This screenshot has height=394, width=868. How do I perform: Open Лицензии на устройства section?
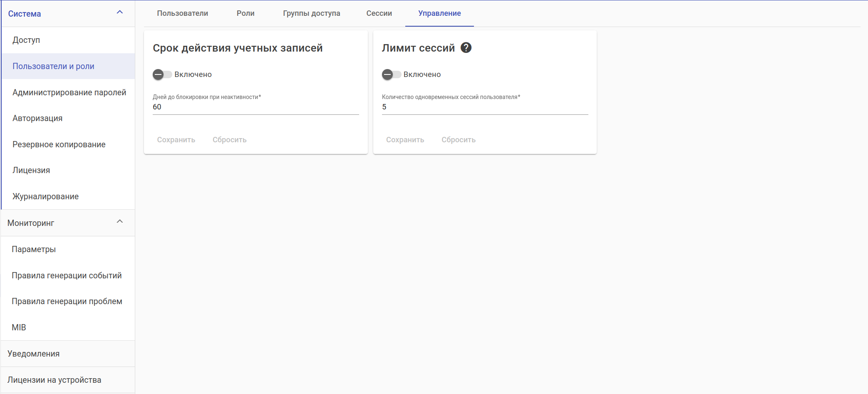point(54,380)
